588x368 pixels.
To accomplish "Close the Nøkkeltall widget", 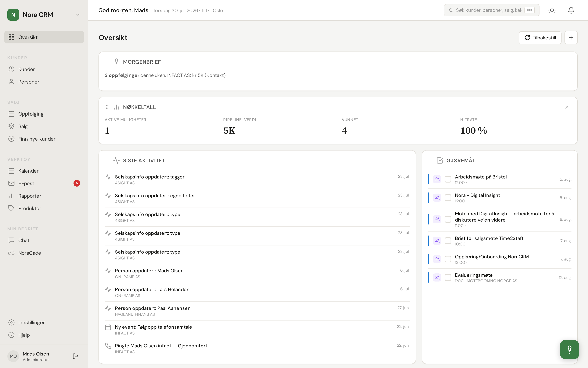I will 567,107.
